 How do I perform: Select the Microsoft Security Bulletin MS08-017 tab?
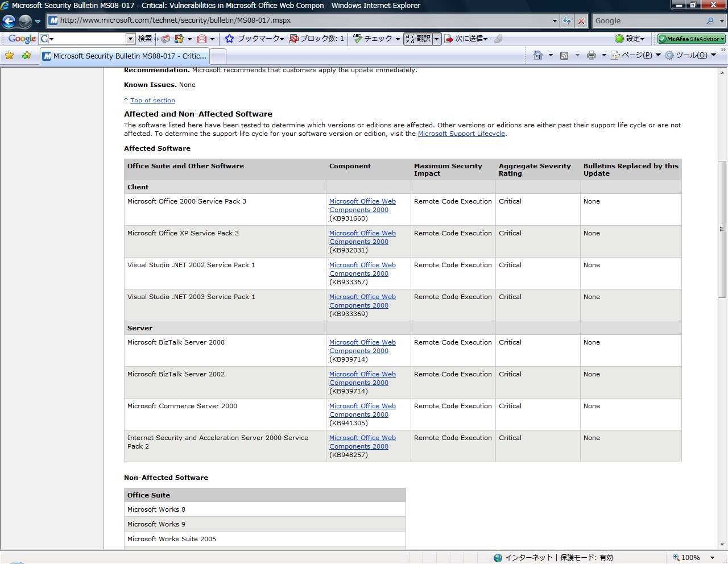(124, 56)
